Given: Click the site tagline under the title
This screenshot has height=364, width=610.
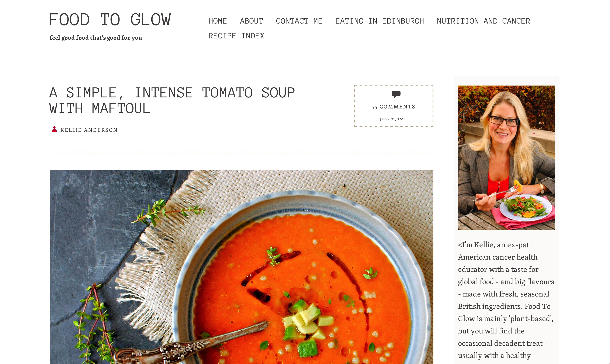Looking at the screenshot, I should [x=96, y=38].
